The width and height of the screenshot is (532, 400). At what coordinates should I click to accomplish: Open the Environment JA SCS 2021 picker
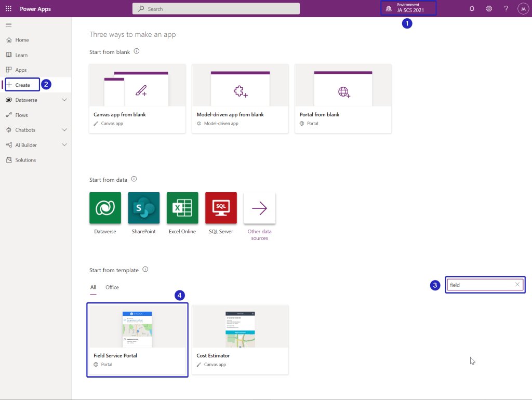(408, 8)
